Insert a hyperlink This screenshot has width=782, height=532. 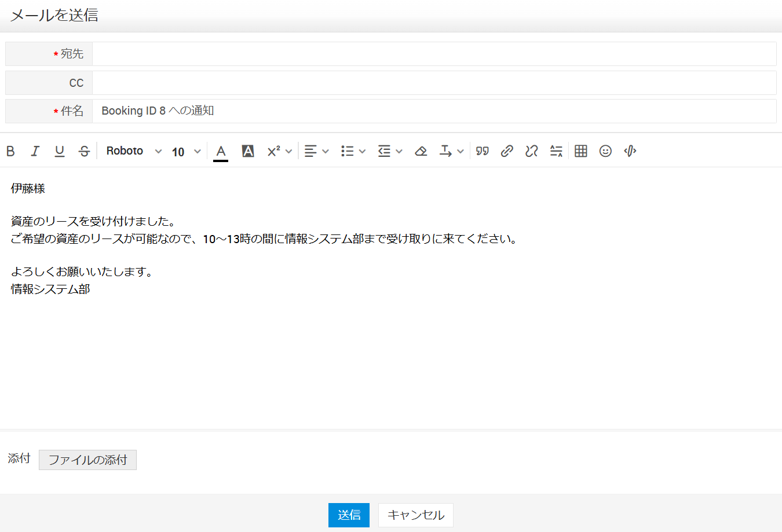pos(507,151)
